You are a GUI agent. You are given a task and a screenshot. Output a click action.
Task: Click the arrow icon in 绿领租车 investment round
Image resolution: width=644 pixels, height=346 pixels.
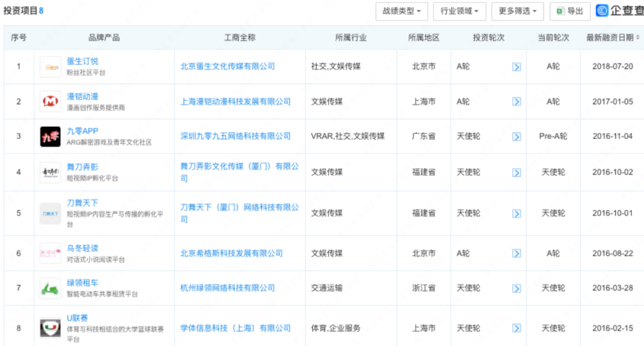click(x=516, y=288)
